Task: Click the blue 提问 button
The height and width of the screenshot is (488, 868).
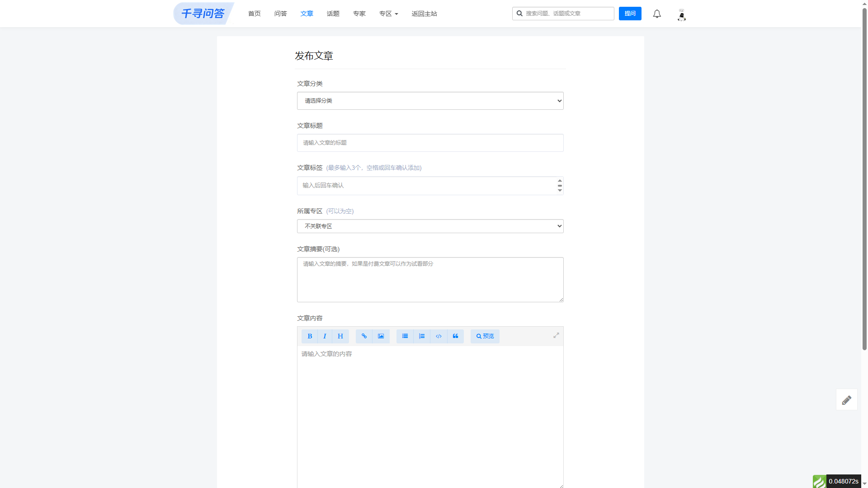Action: [x=630, y=14]
